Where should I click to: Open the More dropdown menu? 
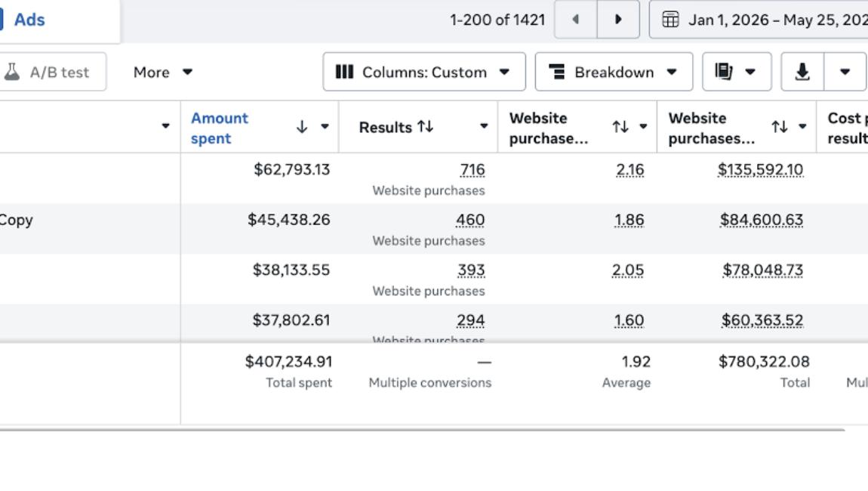point(163,72)
